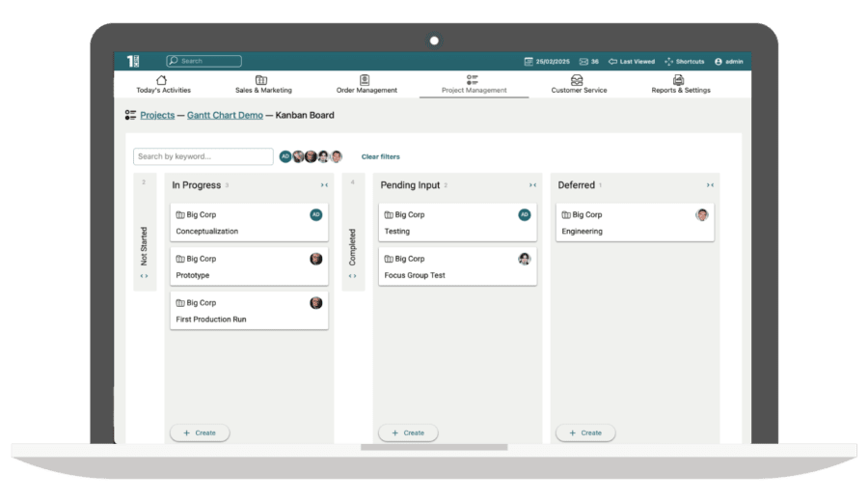Collapse the Deferred column

[x=710, y=185]
